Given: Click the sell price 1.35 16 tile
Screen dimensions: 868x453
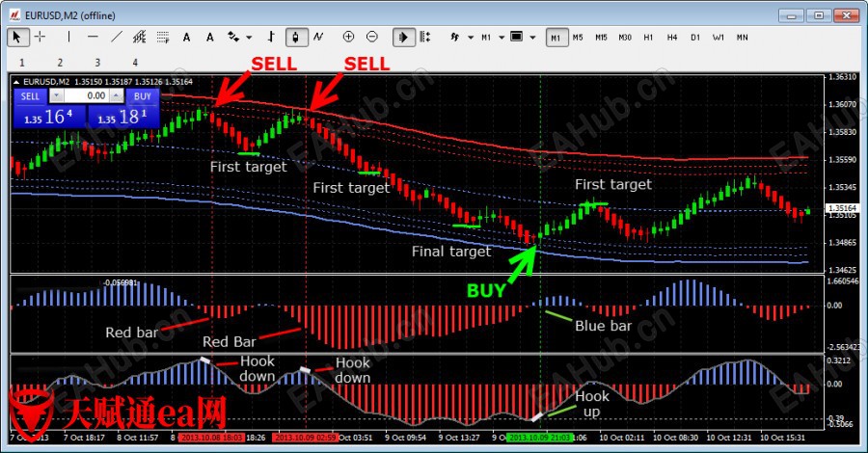Looking at the screenshot, I should [50, 117].
